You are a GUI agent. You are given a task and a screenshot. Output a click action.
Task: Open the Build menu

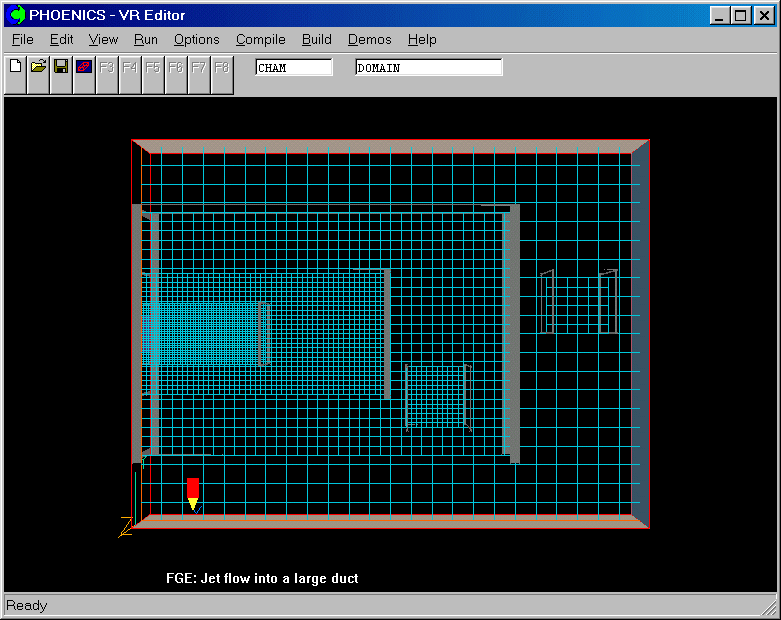317,39
